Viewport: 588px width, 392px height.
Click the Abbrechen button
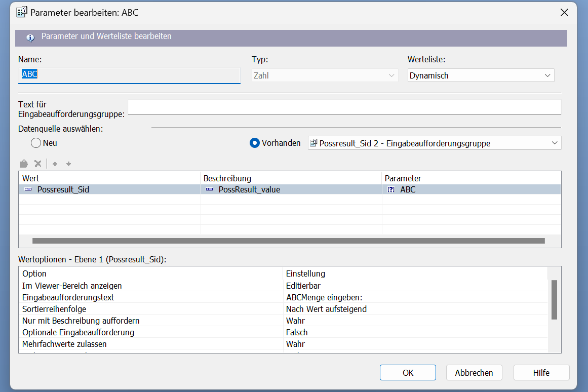(x=474, y=373)
